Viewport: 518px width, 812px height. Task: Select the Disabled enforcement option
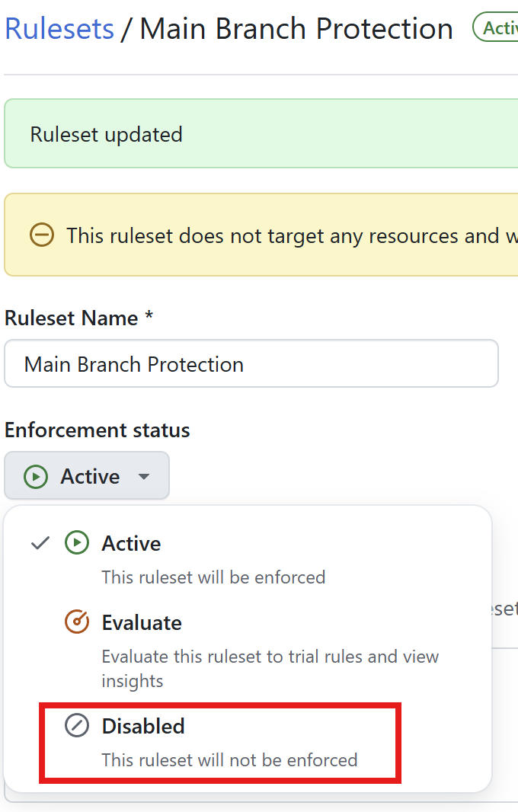click(142, 725)
